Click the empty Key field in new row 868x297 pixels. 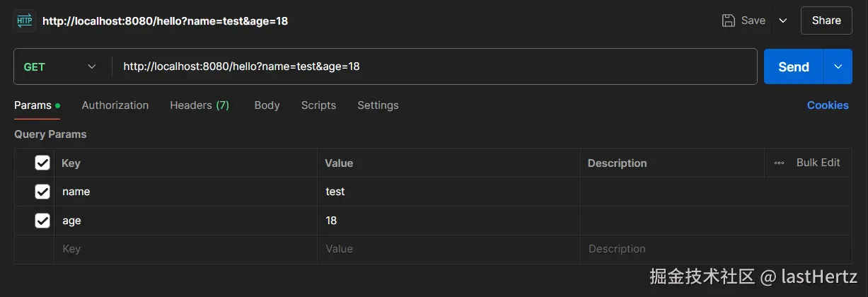[184, 249]
